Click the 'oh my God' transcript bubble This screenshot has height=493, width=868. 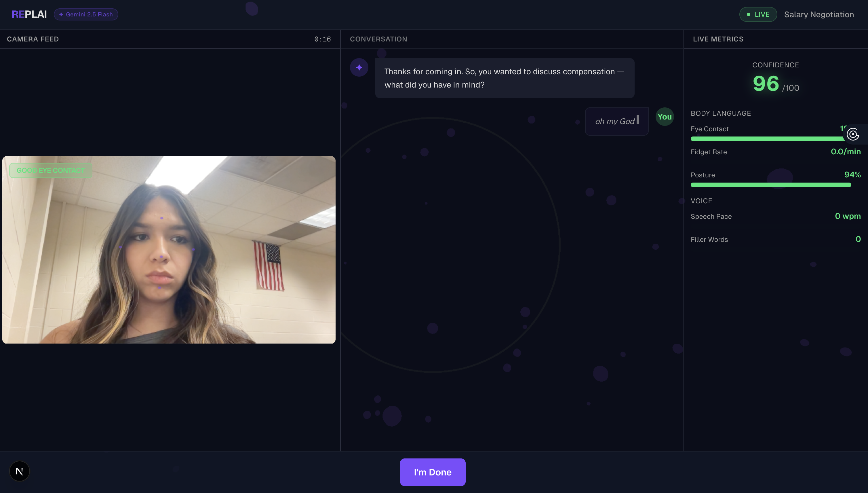point(616,122)
